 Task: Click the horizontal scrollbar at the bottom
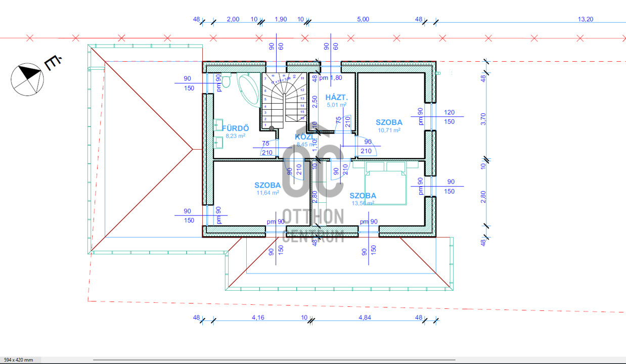click(354, 360)
